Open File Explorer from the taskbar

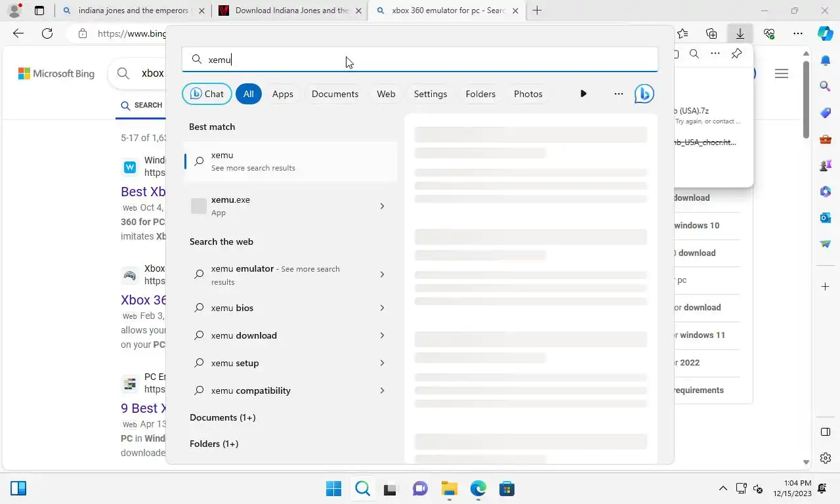point(449,489)
